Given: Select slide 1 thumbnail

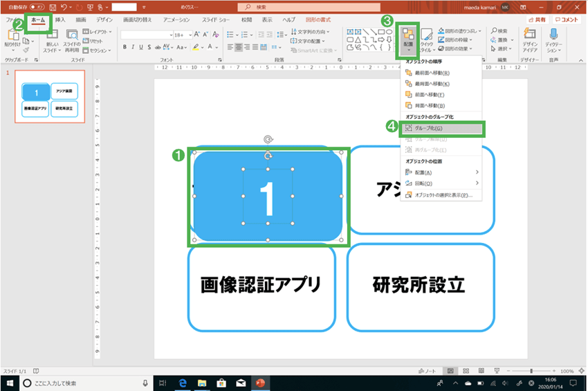Looking at the screenshot, I should click(x=50, y=96).
